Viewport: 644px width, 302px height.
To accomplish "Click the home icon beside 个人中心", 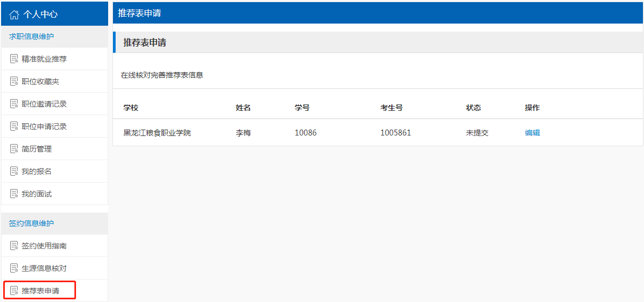I will click(14, 14).
